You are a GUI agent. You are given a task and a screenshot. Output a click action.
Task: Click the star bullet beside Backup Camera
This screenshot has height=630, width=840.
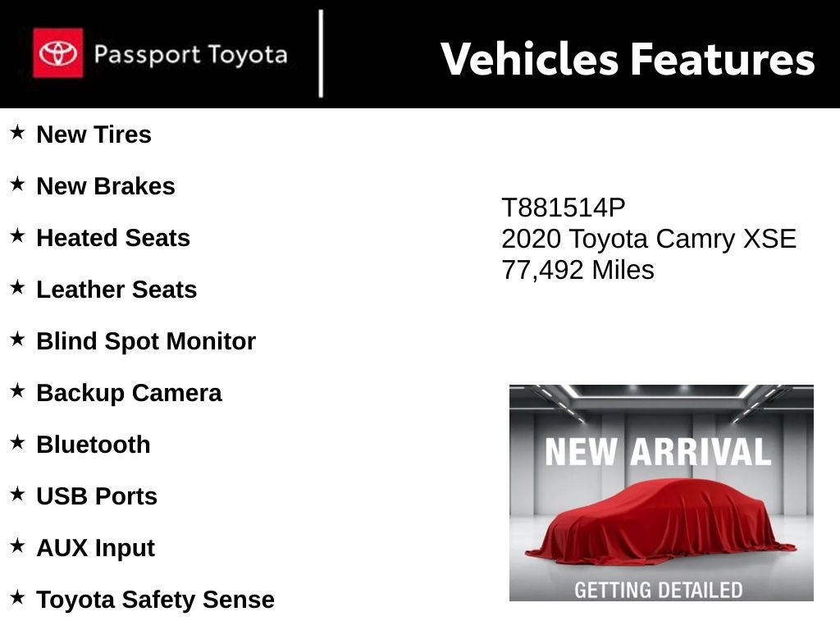tap(17, 390)
